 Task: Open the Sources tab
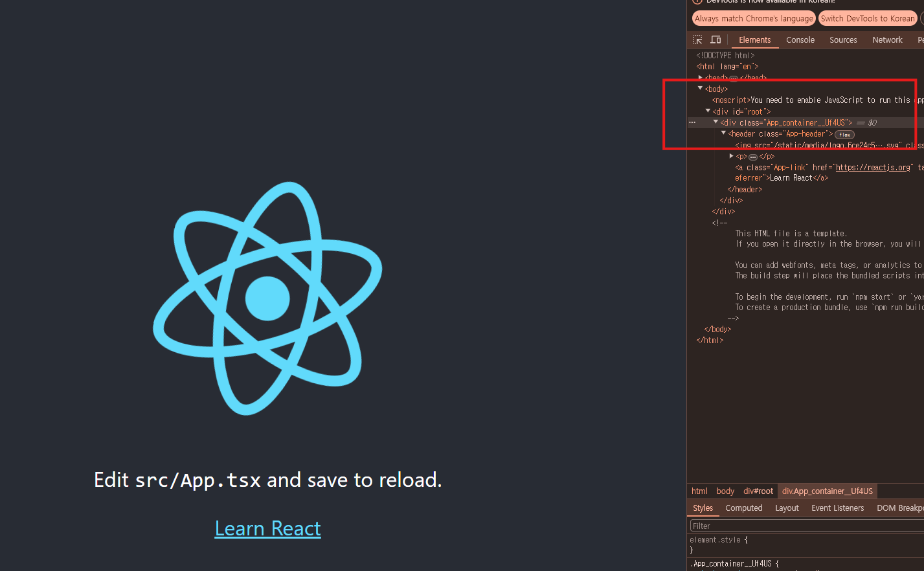click(x=843, y=40)
